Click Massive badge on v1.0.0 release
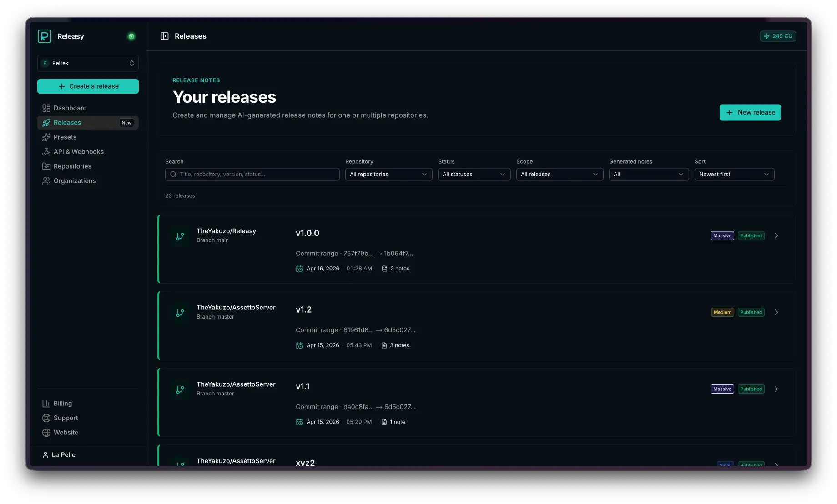837x504 pixels. click(722, 236)
